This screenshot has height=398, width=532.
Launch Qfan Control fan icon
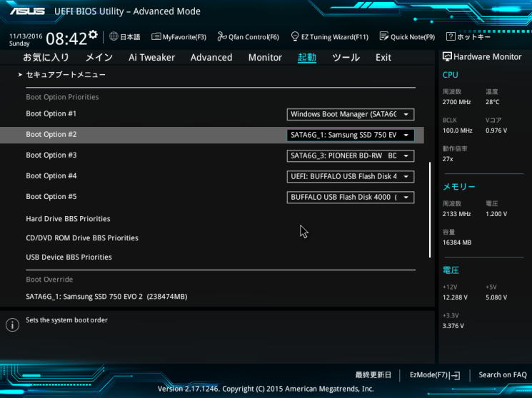(x=222, y=36)
